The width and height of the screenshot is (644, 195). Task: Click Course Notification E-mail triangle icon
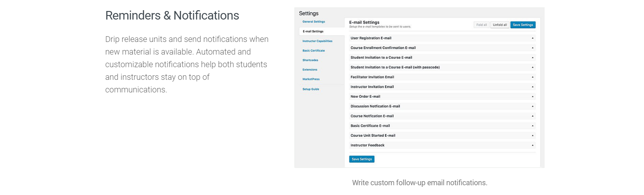point(532,116)
